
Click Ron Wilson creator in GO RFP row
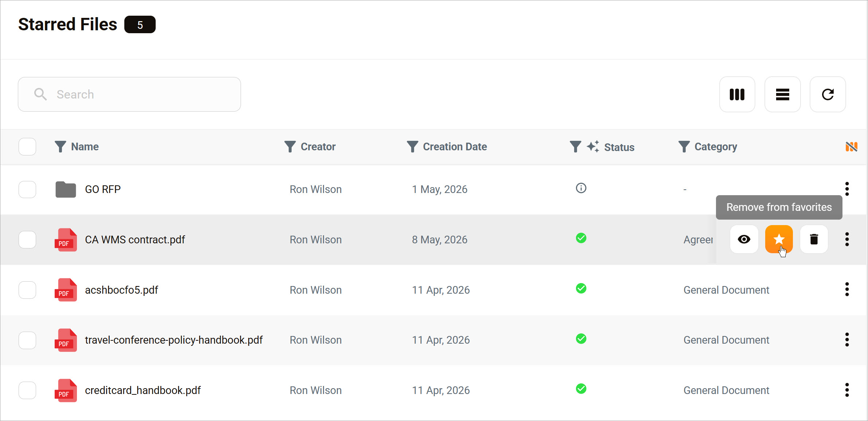pyautogui.click(x=316, y=189)
